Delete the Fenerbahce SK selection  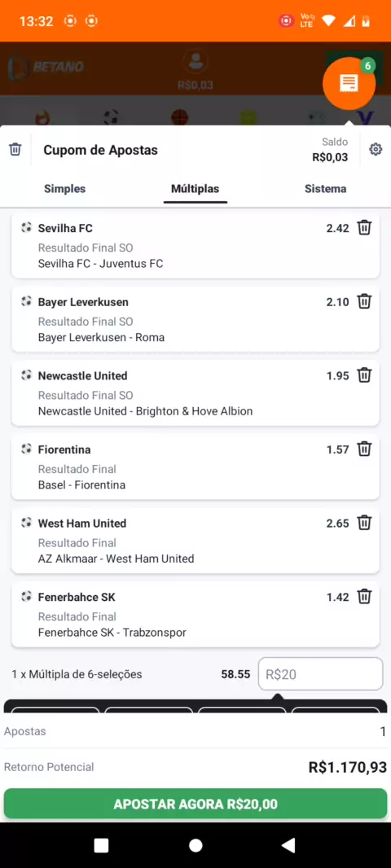(x=364, y=597)
